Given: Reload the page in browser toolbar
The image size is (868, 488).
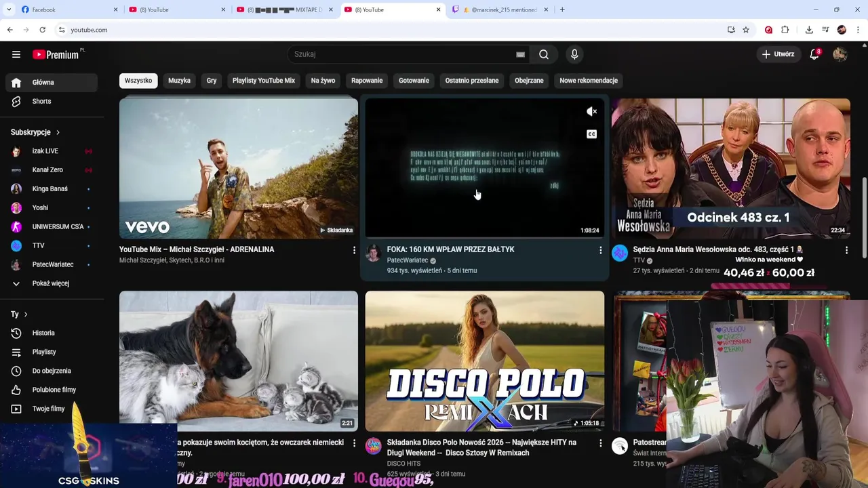Looking at the screenshot, I should 42,30.
